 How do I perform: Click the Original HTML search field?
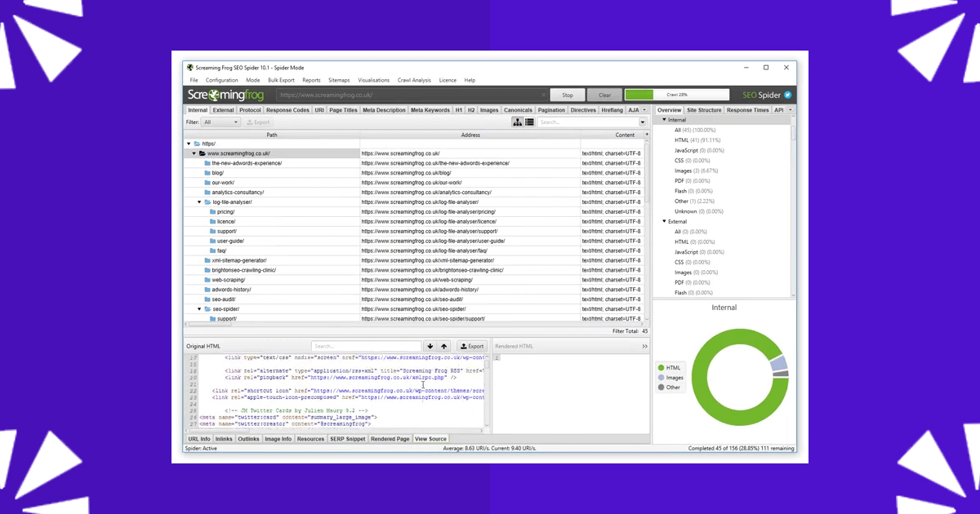pyautogui.click(x=365, y=346)
